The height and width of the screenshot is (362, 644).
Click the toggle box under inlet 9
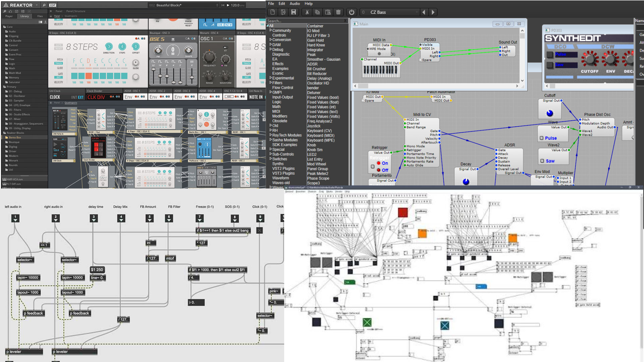coord(260,231)
